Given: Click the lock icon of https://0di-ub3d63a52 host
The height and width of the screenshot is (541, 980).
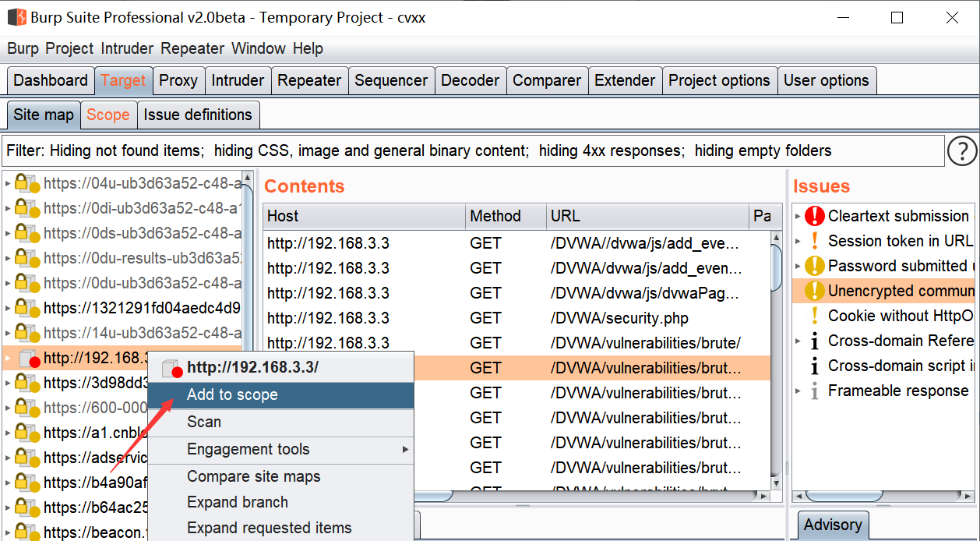Looking at the screenshot, I should coord(27,209).
